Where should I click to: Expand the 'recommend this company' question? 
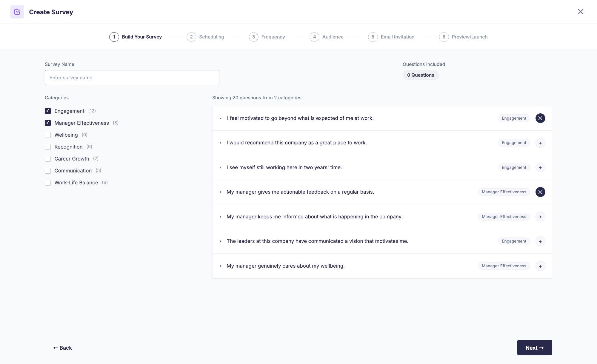221,143
